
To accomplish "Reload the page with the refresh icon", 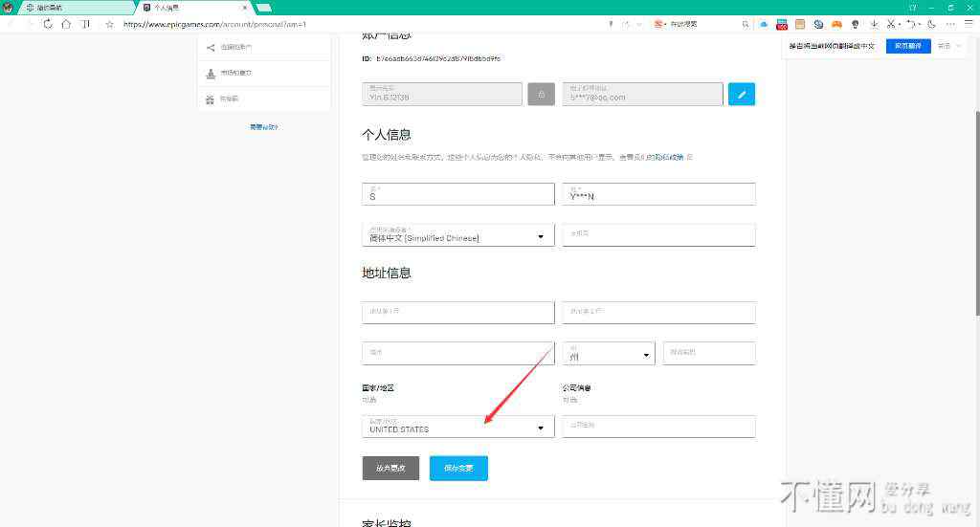I will pos(48,24).
